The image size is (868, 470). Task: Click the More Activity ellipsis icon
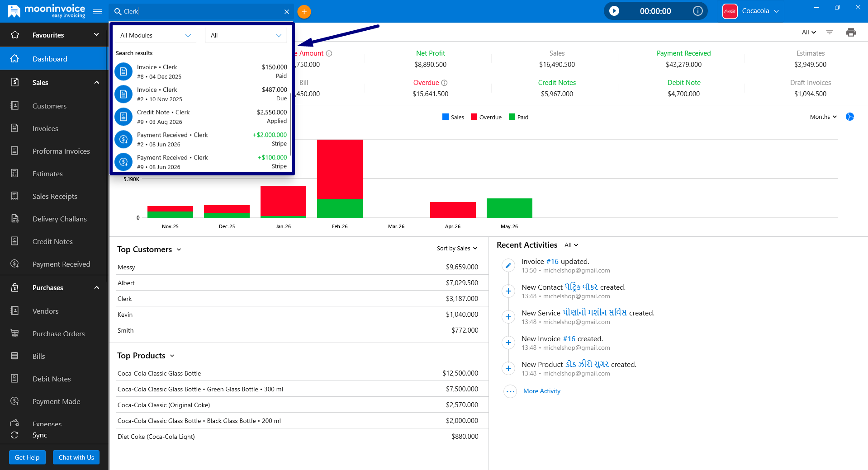tap(510, 391)
